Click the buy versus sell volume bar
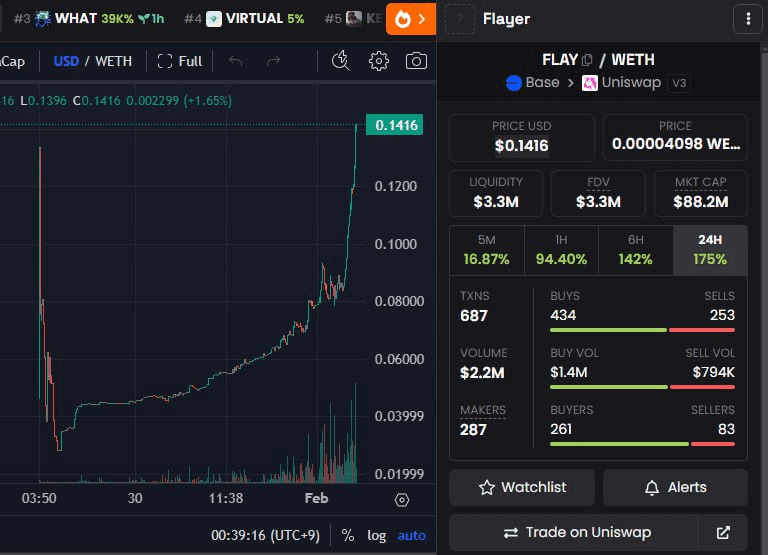 coord(642,387)
